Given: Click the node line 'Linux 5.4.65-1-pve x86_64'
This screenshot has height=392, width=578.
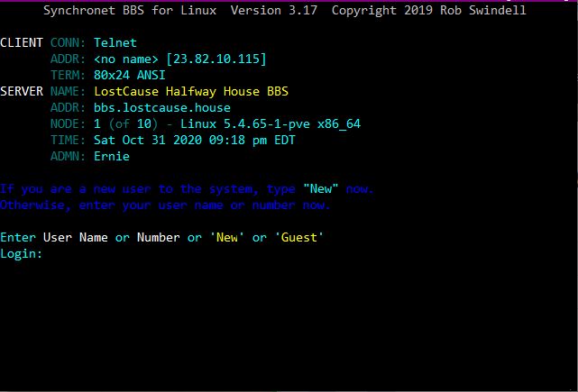Looking at the screenshot, I should click(x=271, y=123).
